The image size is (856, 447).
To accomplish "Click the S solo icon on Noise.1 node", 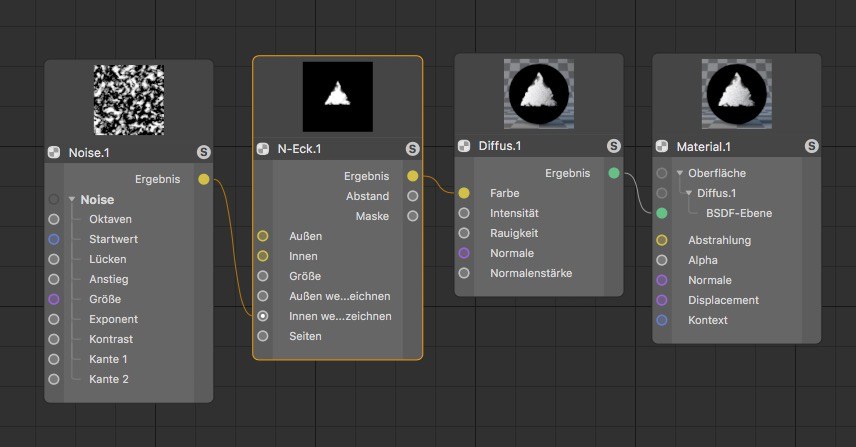I will (204, 152).
